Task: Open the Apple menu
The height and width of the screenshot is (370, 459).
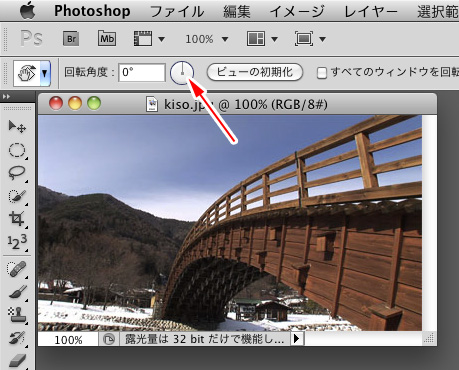Action: pyautogui.click(x=28, y=11)
